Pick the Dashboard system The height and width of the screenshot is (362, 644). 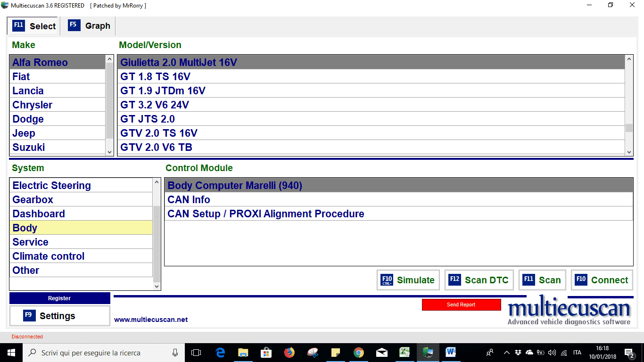click(39, 214)
